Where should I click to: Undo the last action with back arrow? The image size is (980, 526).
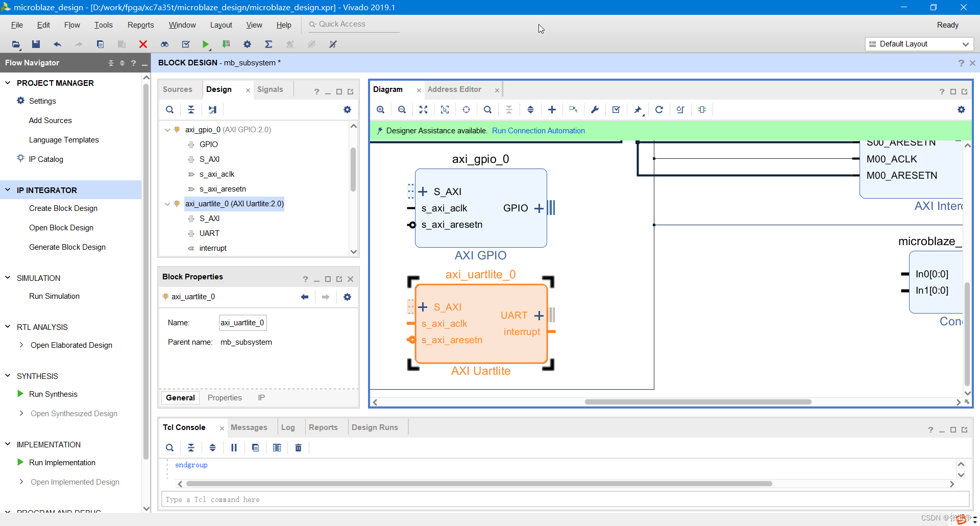pos(57,44)
